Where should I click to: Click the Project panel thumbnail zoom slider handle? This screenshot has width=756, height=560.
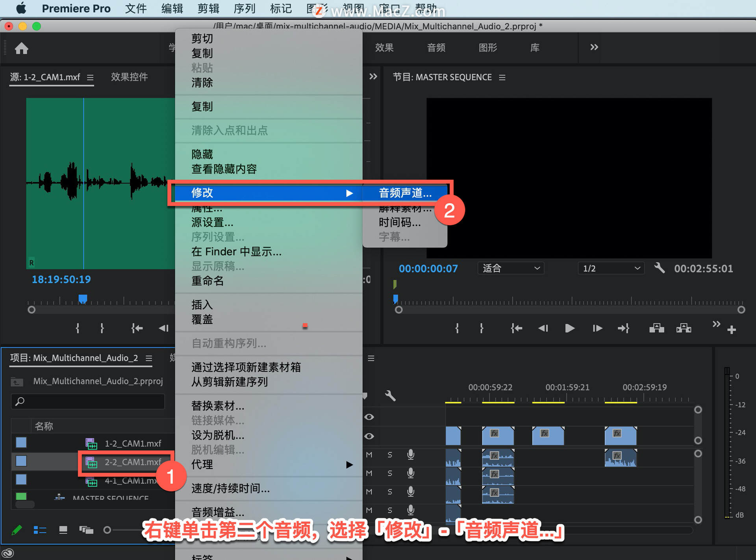107,530
